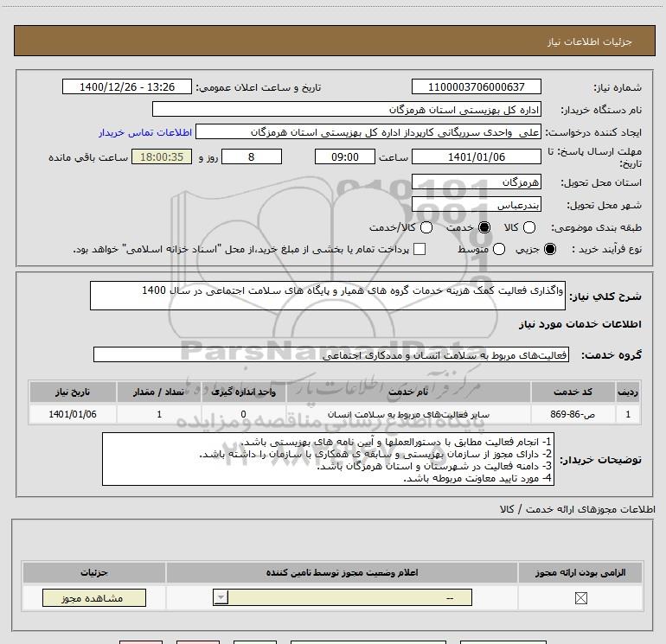Select the جزیی purchase type radio
Screen dimensions: 666x644
point(549,249)
